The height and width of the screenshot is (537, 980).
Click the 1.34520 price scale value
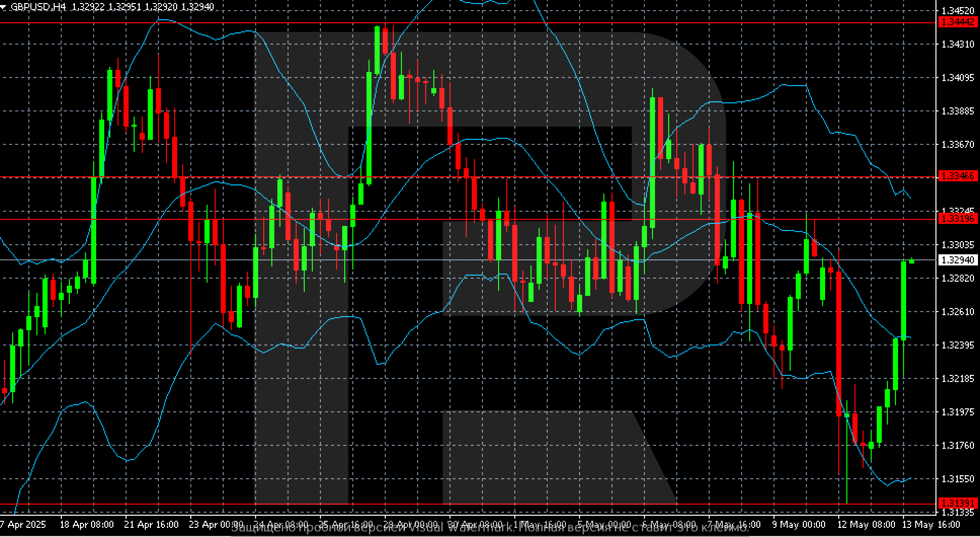(957, 11)
